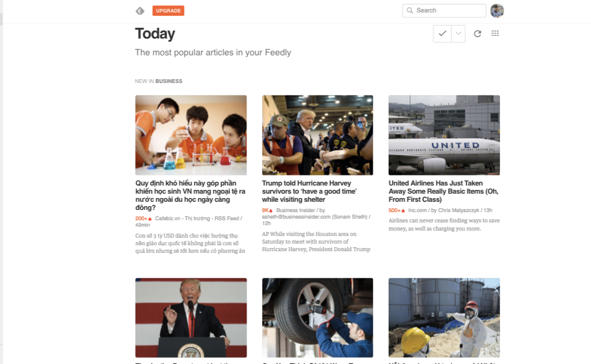Open the Trump at podium thumbnail
This screenshot has width=591, height=364.
(x=191, y=318)
